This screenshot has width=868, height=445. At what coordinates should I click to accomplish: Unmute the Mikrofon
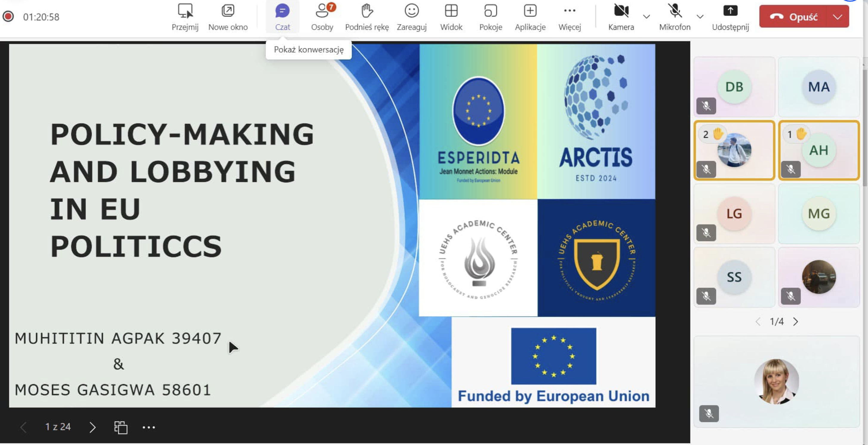coord(675,17)
